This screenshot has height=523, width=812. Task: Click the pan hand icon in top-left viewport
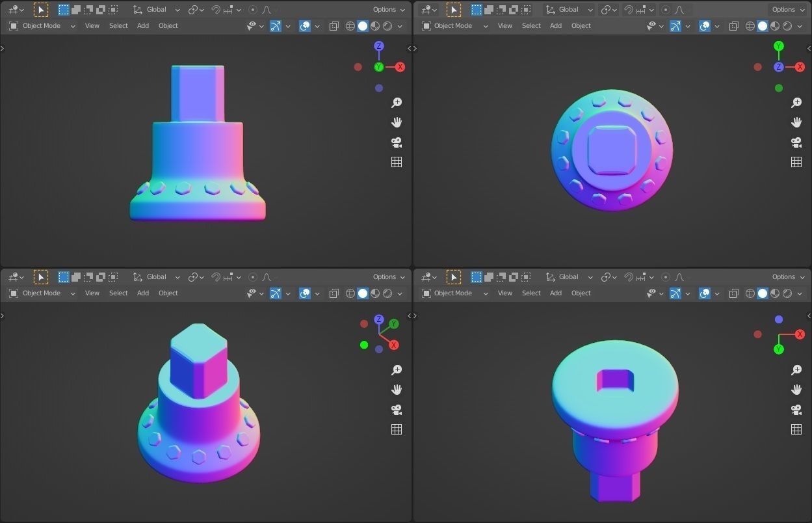coord(397,122)
